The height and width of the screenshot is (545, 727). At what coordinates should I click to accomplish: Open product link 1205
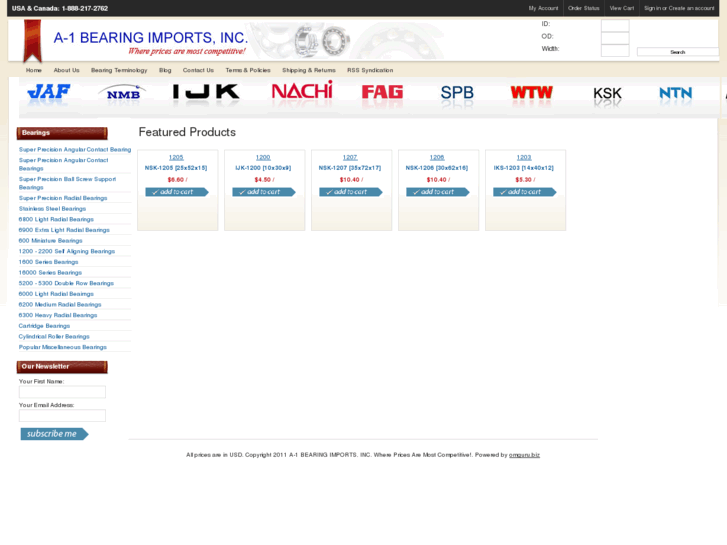click(176, 158)
